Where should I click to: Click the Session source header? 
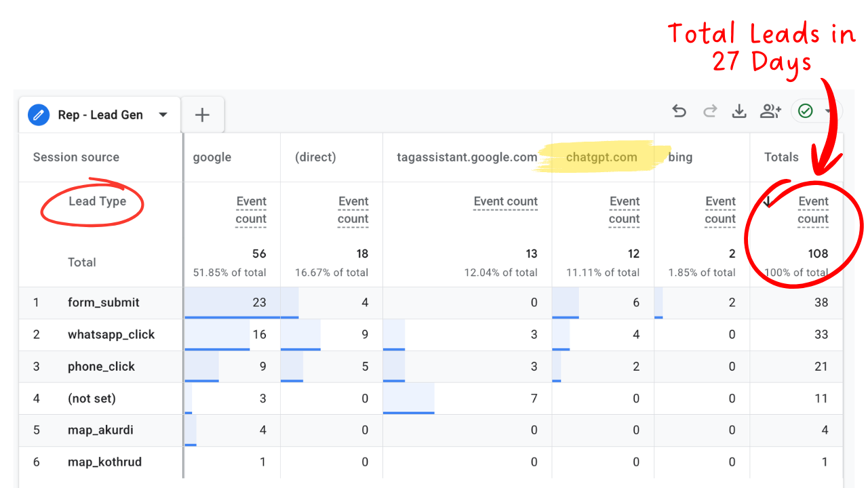pyautogui.click(x=76, y=157)
